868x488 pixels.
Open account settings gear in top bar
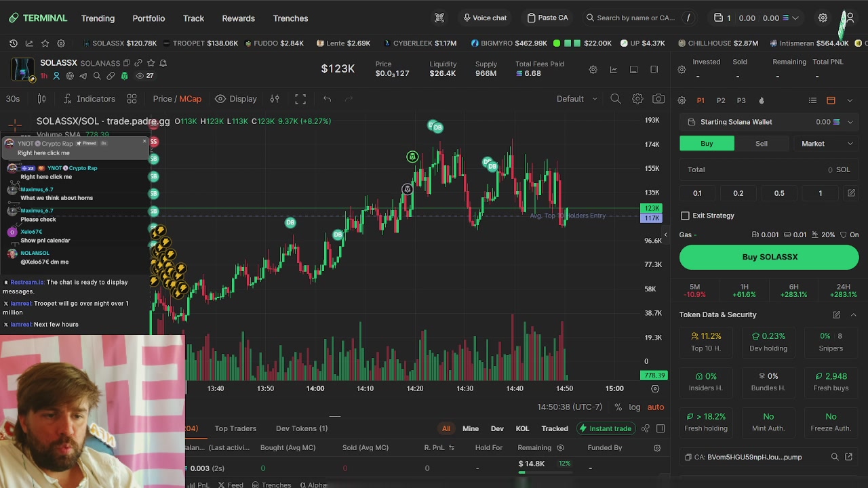click(823, 18)
